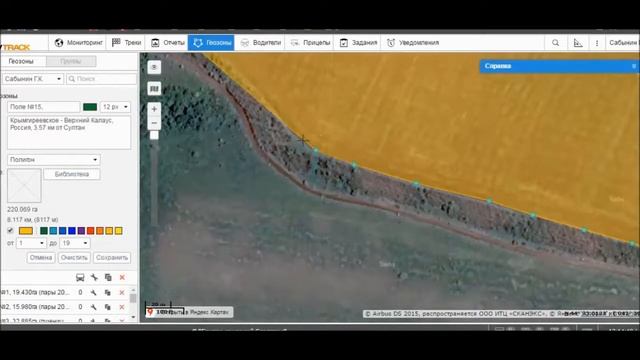Collapse the Справка panel with header icon
The image size is (640, 360).
pyautogui.click(x=634, y=66)
